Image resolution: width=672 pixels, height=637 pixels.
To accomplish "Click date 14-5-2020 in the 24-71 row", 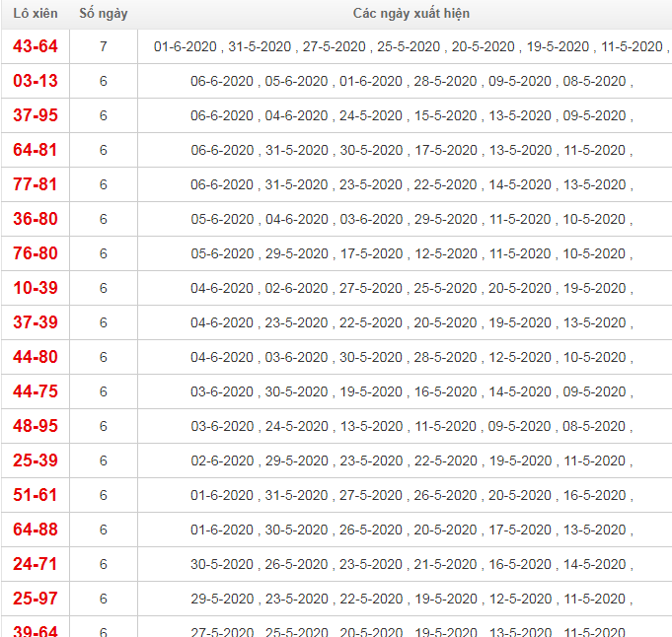I will [594, 564].
